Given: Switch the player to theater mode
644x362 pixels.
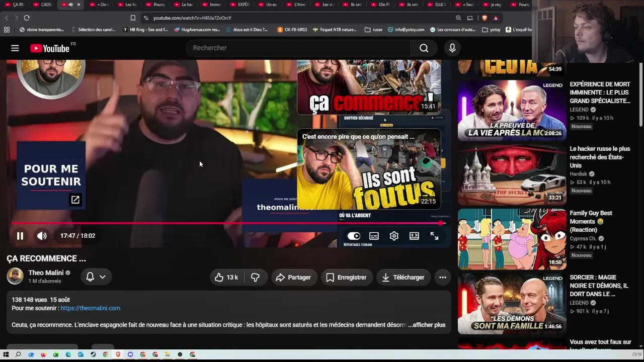Looking at the screenshot, I should tap(414, 236).
